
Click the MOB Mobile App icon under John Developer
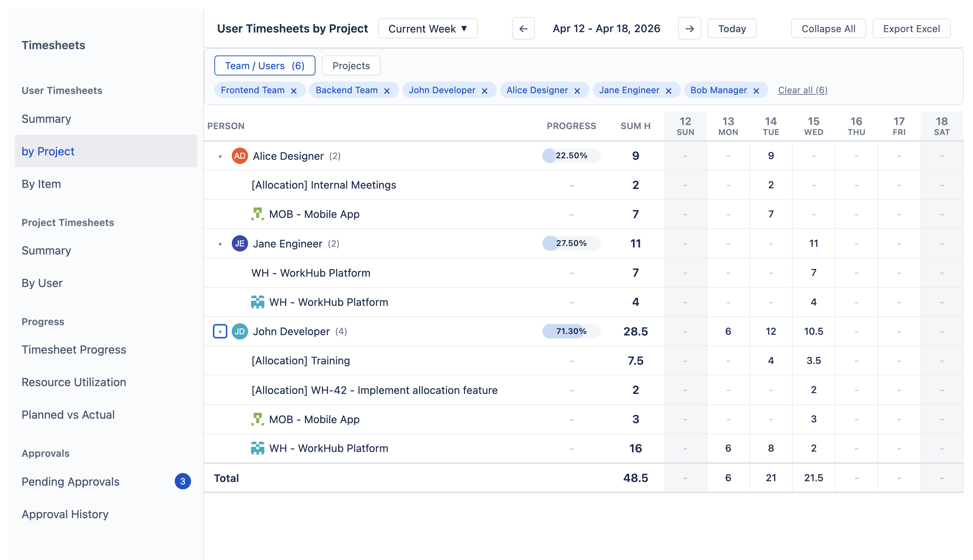tap(257, 419)
